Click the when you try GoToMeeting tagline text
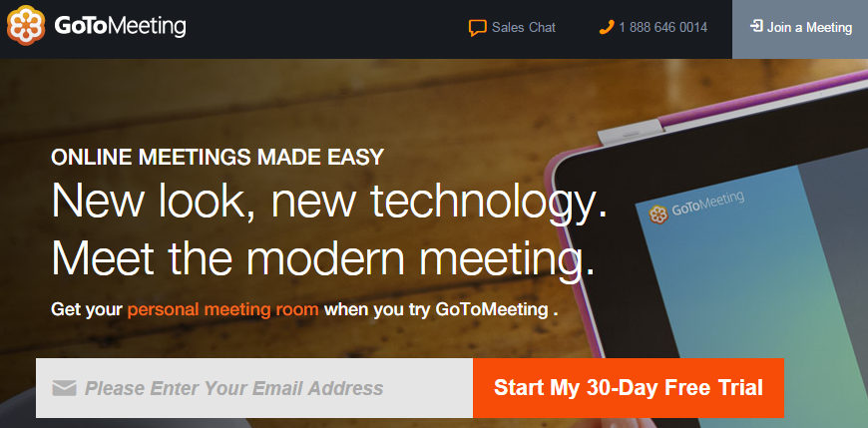The width and height of the screenshot is (868, 428). (441, 309)
